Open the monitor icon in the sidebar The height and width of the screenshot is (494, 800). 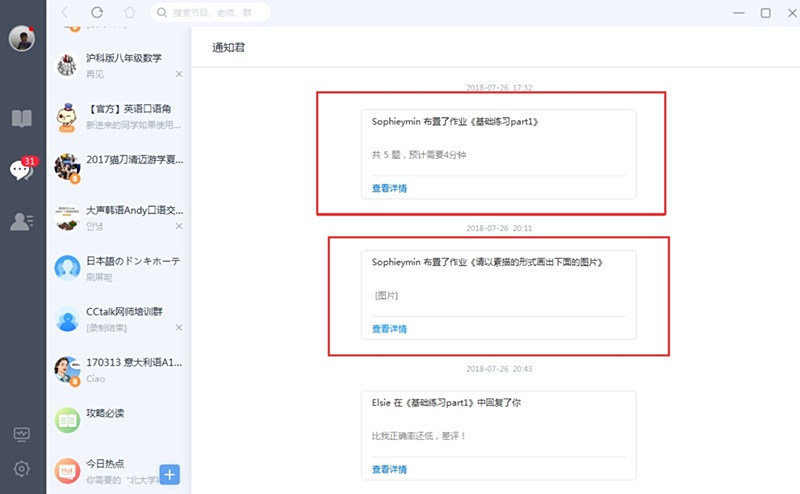(21, 434)
